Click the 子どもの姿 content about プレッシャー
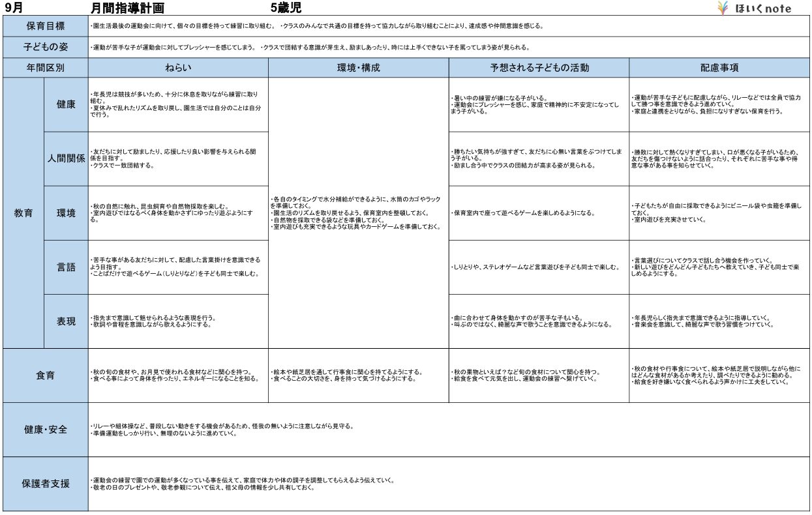This screenshot has height=515, width=812. click(x=449, y=48)
